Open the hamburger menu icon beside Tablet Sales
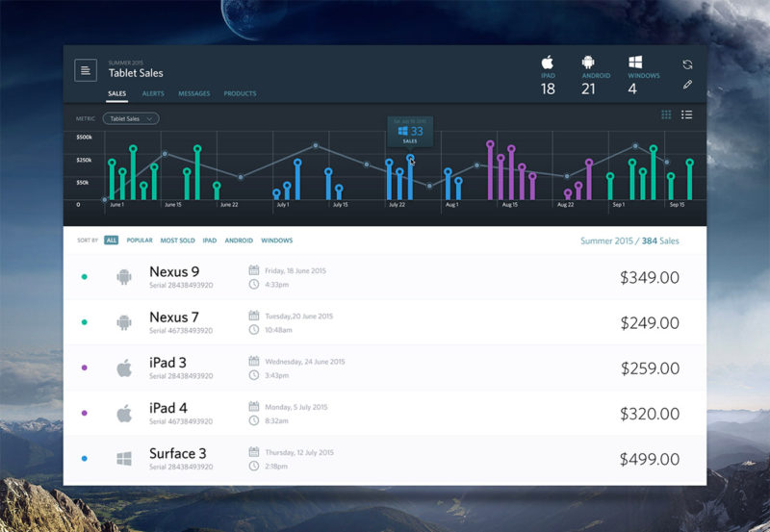 tap(86, 70)
